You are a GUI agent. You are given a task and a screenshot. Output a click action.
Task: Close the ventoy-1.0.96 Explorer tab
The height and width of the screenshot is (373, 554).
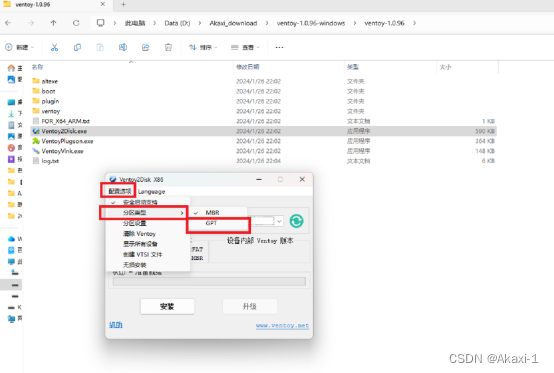pos(103,4)
